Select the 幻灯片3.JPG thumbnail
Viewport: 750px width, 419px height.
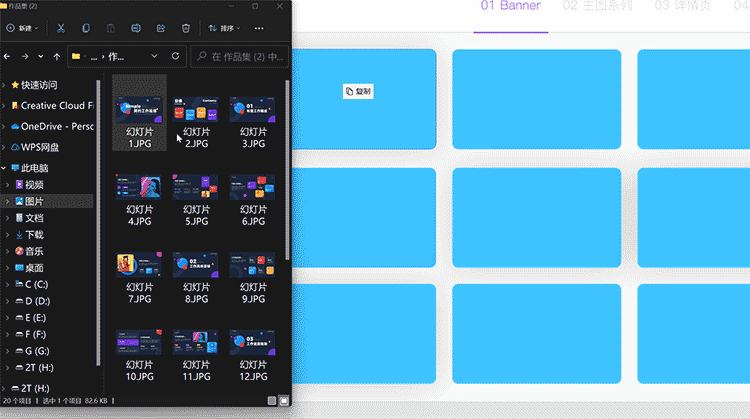tap(253, 110)
